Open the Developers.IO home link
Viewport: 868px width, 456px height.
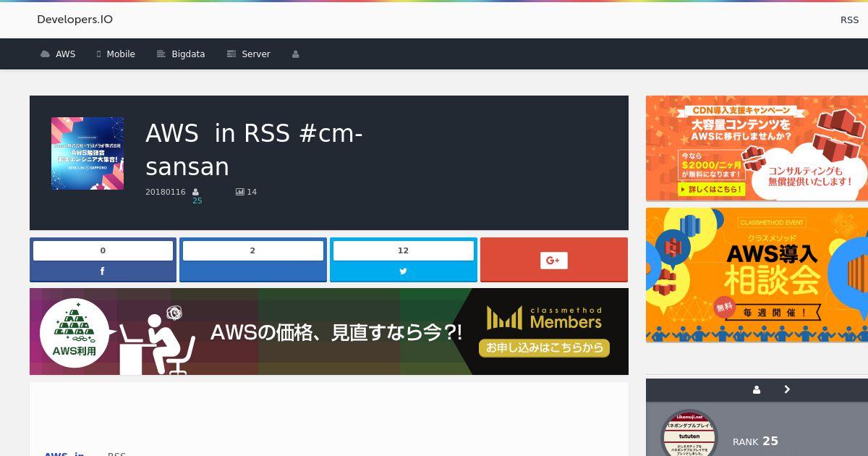[x=75, y=20]
